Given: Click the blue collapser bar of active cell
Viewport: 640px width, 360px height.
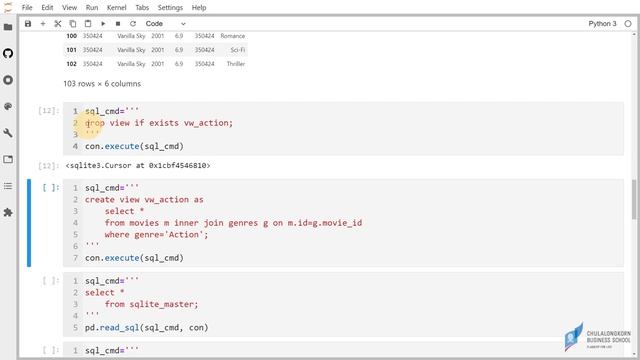Looking at the screenshot, I should (x=29, y=223).
